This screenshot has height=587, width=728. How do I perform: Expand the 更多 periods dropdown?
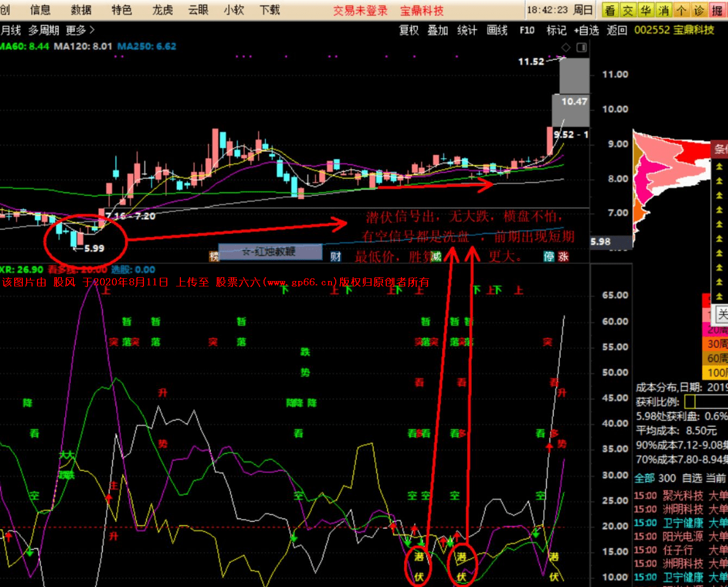(80, 30)
